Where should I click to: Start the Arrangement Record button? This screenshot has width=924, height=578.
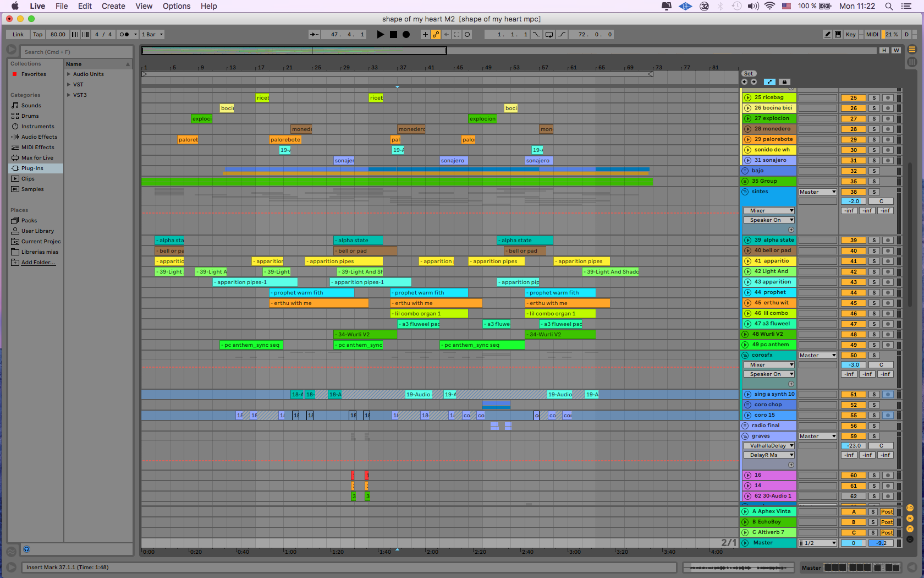coord(406,34)
